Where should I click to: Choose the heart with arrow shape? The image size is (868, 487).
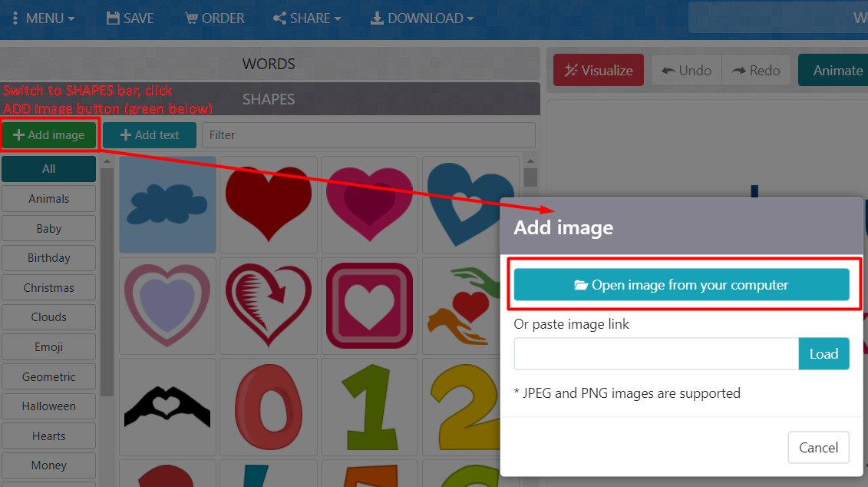pyautogui.click(x=269, y=306)
